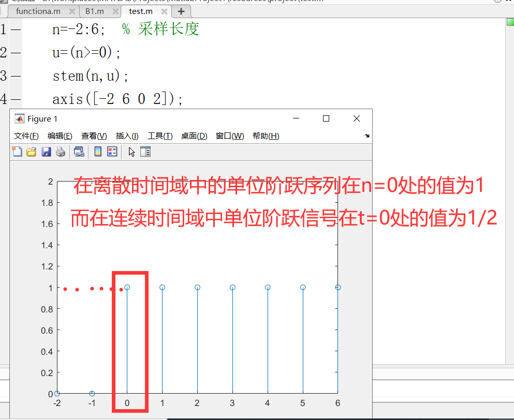Screen dimensions: 514x420
Task: Enable plot linking via the link icon
Action: coord(79,152)
